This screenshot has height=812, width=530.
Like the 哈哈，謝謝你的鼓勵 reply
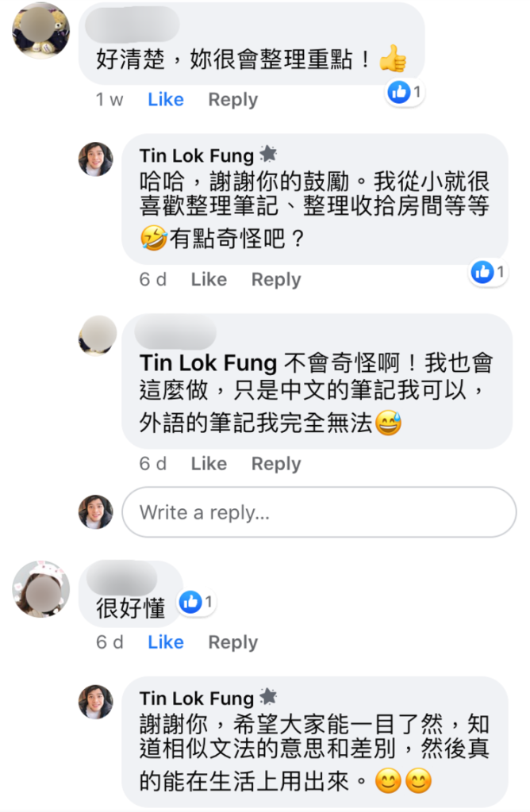click(x=209, y=280)
